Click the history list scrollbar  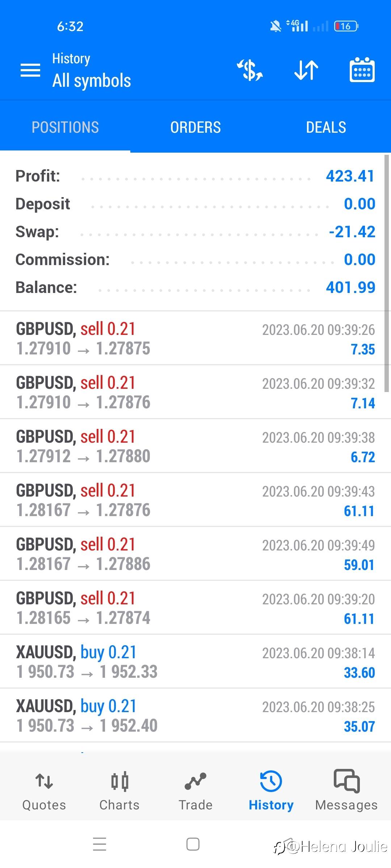(387, 271)
